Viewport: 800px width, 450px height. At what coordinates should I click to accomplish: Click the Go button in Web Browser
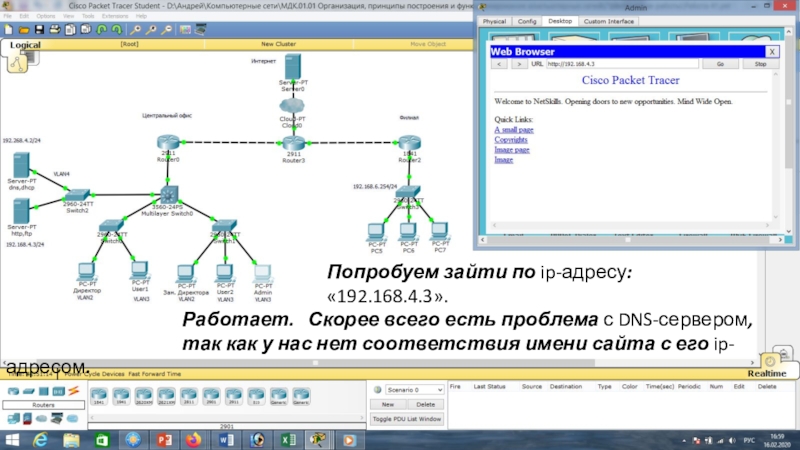720,64
